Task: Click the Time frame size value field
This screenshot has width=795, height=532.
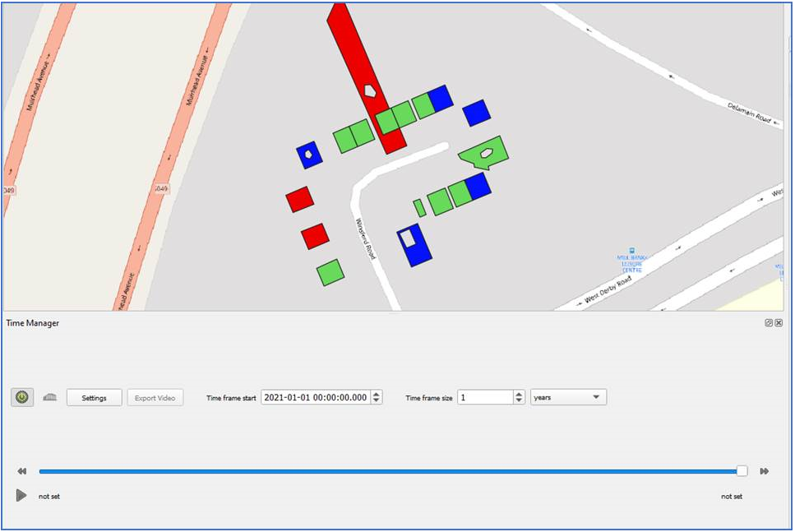Action: click(x=485, y=397)
